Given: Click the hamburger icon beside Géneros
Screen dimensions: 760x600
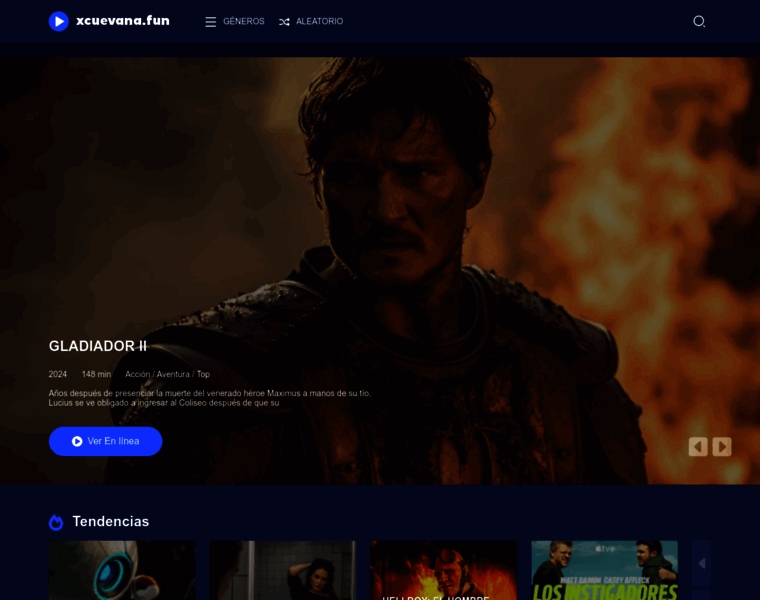Looking at the screenshot, I should click(210, 22).
